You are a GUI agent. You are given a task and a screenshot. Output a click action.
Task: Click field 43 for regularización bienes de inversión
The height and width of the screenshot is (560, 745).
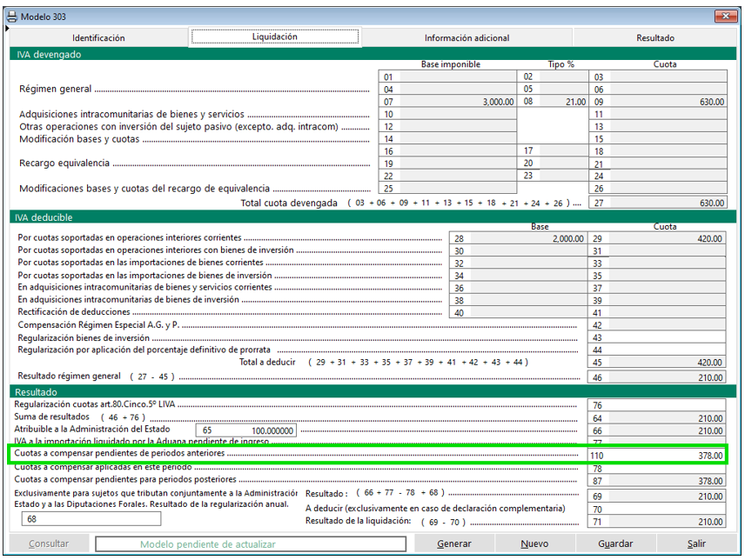pyautogui.click(x=656, y=337)
